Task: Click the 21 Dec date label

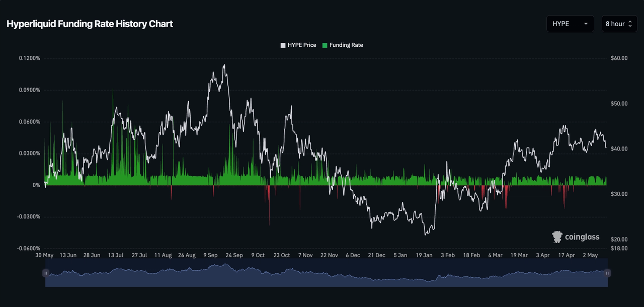Action: 376,256
